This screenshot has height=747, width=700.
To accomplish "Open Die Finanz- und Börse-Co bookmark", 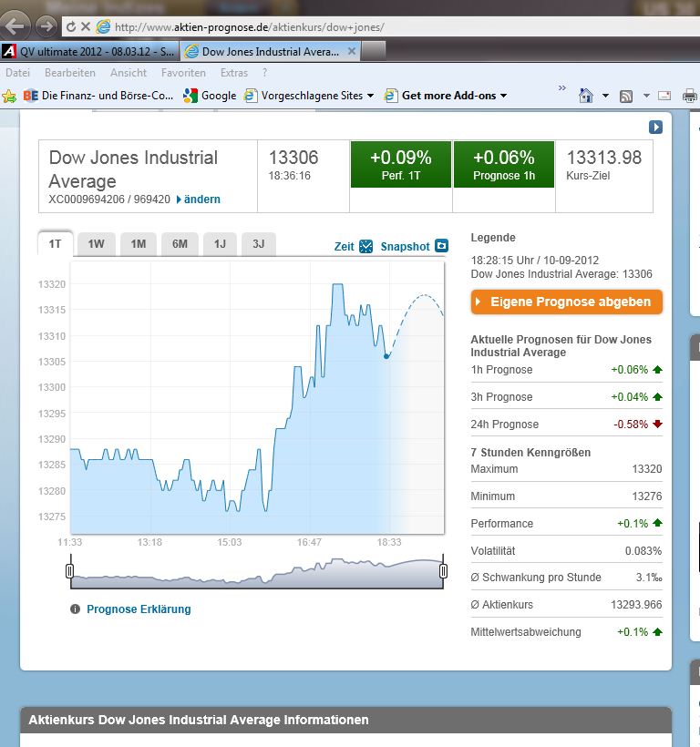I will [98, 96].
